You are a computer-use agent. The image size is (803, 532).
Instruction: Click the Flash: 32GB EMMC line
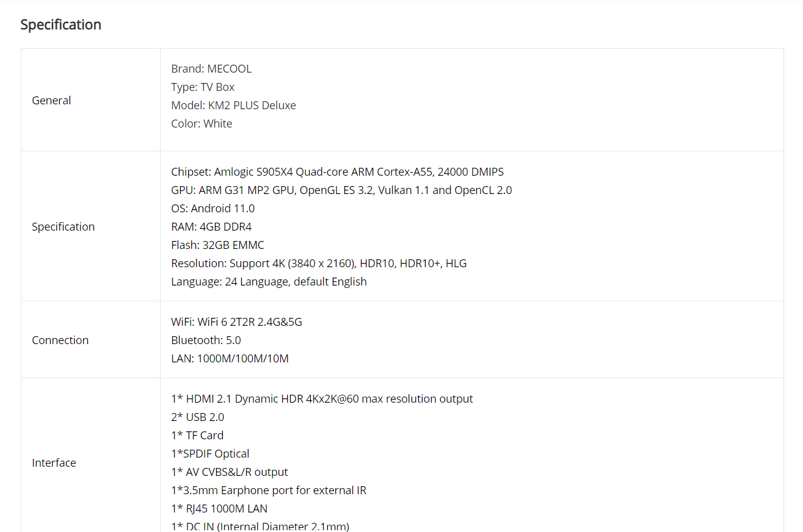(217, 245)
